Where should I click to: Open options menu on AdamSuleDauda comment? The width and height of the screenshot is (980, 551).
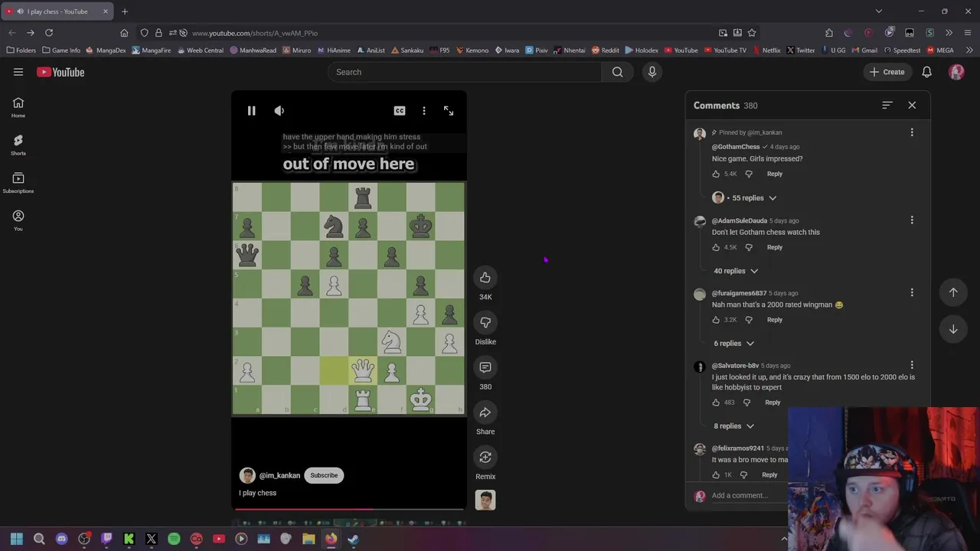tap(912, 220)
